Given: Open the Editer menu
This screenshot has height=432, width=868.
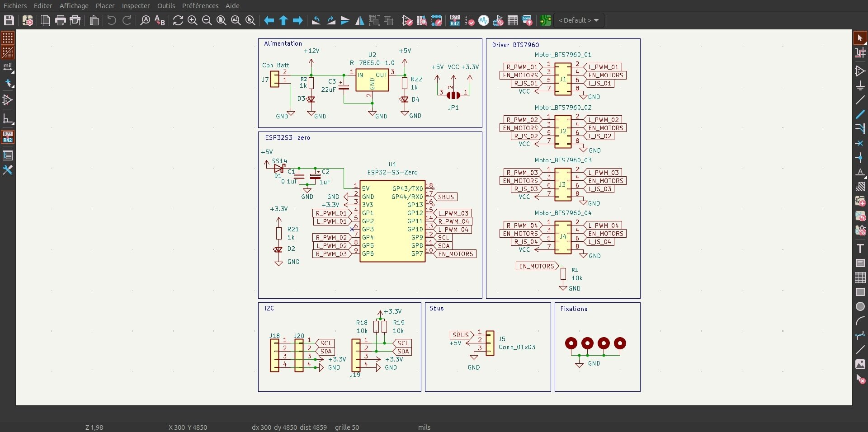Looking at the screenshot, I should click(43, 6).
